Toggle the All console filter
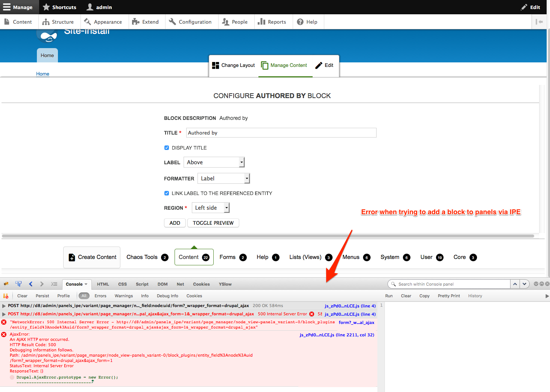This screenshot has width=550, height=392. click(x=84, y=296)
